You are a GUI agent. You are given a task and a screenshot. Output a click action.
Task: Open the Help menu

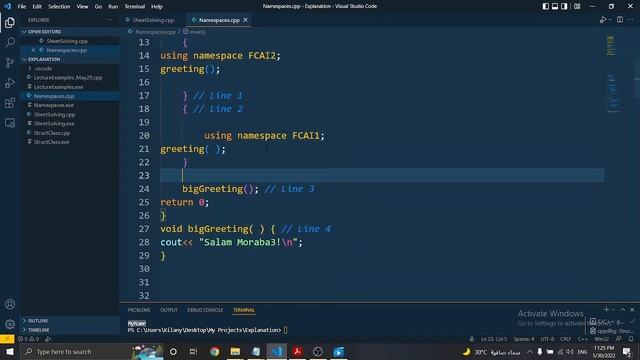click(x=157, y=7)
